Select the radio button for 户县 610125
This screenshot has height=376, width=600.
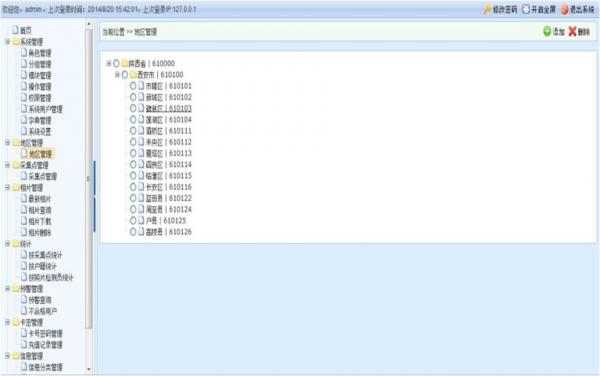[133, 220]
